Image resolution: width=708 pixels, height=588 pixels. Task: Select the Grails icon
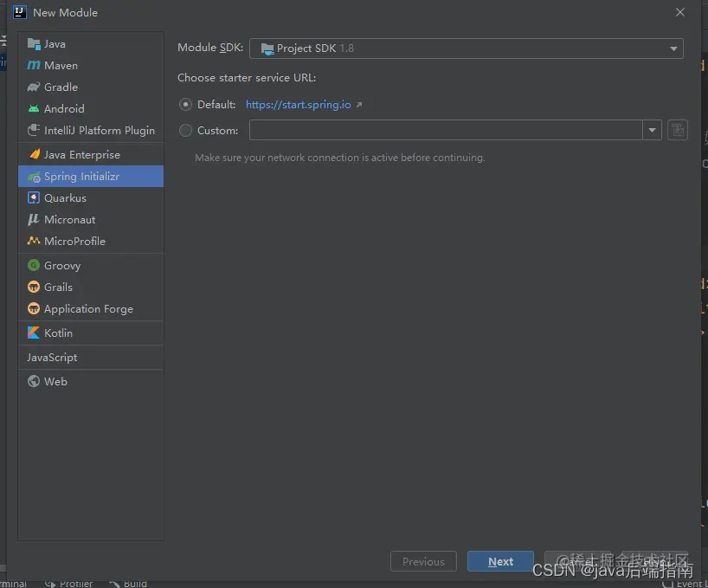click(34, 287)
